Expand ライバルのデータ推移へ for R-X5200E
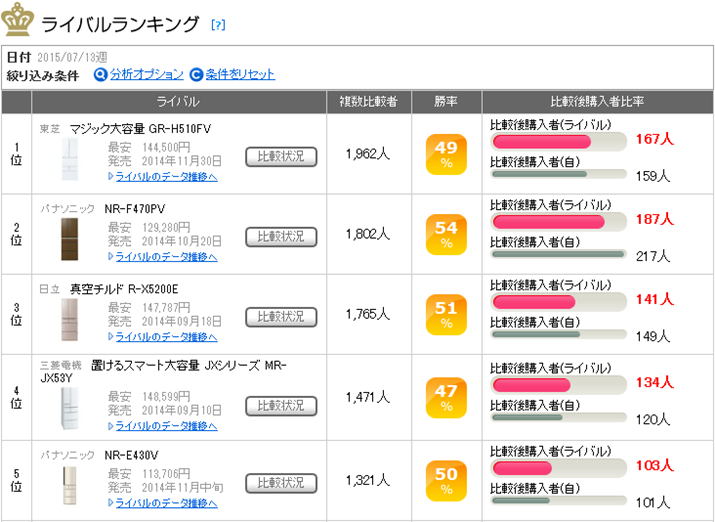Screen dimensions: 715x522 click(165, 336)
